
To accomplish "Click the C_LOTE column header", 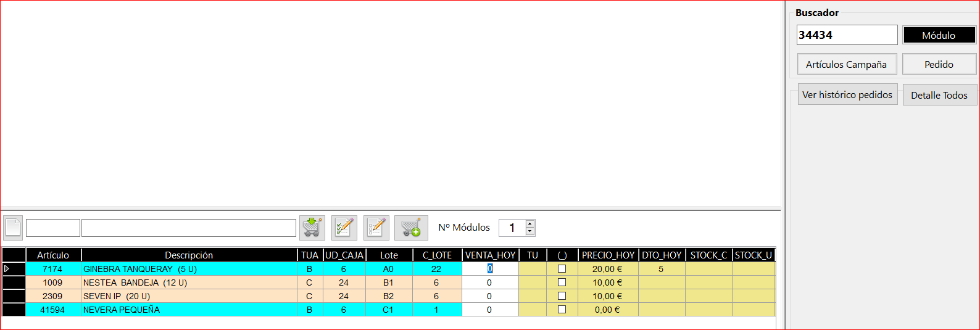I will tap(437, 255).
